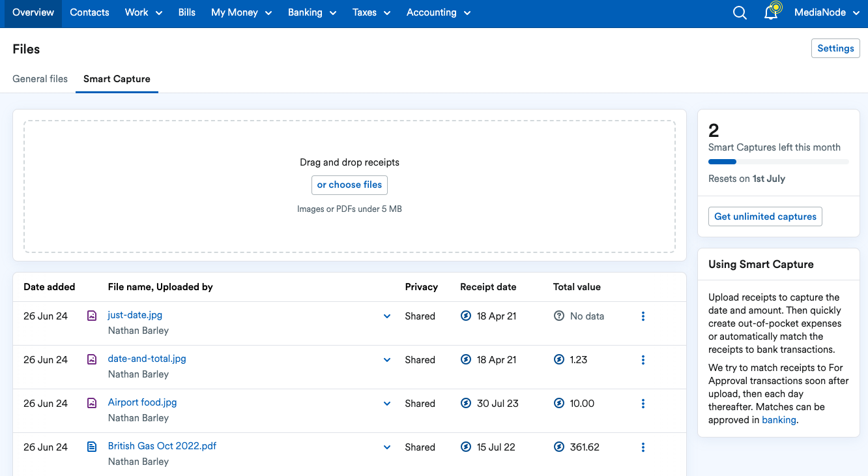Open the search magnifier icon
This screenshot has height=476, width=868.
point(740,12)
